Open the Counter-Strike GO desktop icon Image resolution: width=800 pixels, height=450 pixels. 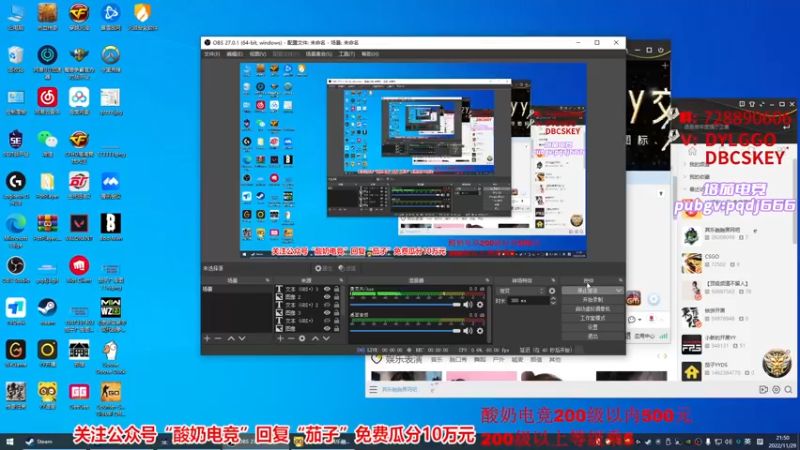tap(110, 399)
